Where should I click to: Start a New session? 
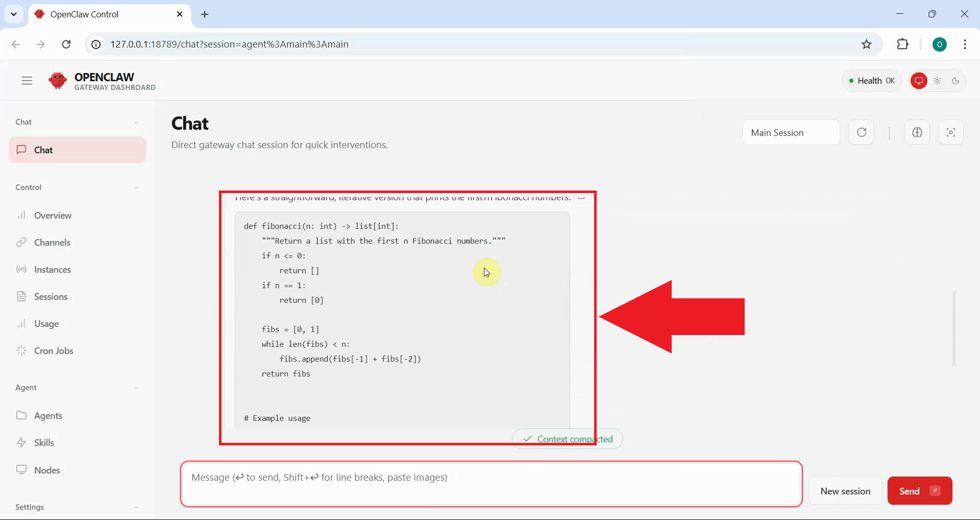click(845, 491)
